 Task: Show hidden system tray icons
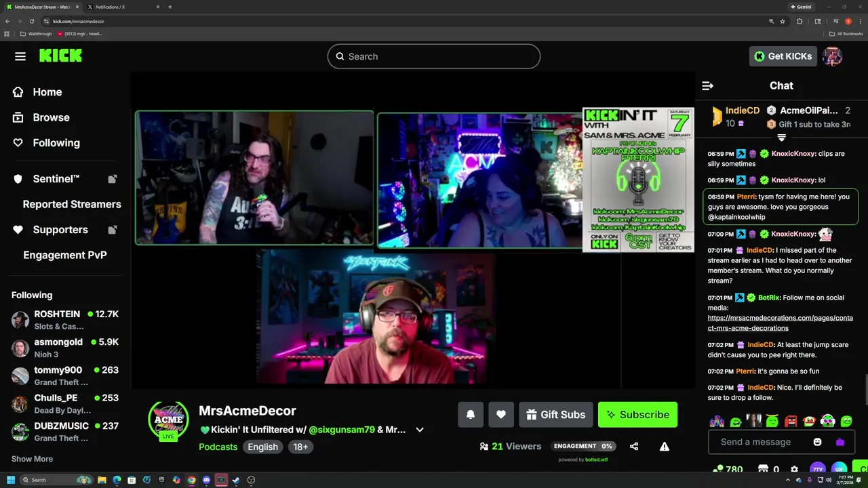point(787,480)
